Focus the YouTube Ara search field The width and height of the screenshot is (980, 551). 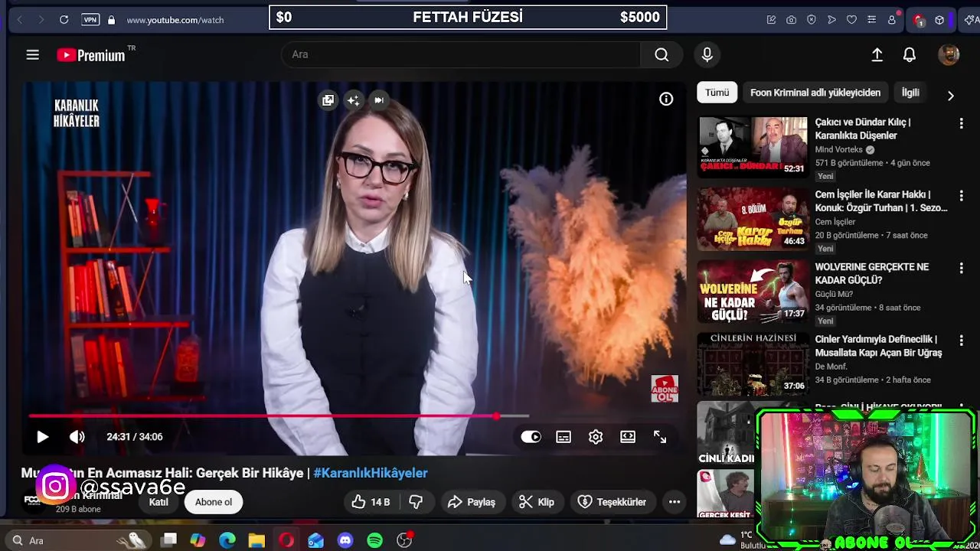pos(461,54)
